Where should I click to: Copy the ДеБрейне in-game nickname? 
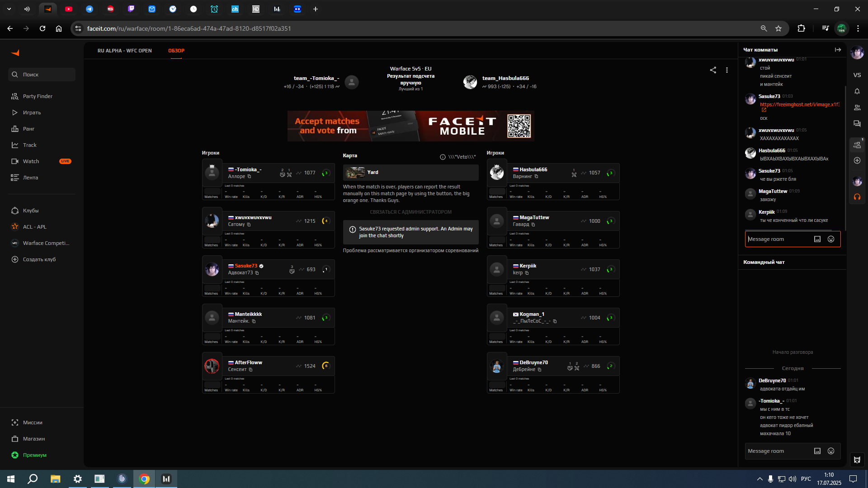pyautogui.click(x=539, y=370)
